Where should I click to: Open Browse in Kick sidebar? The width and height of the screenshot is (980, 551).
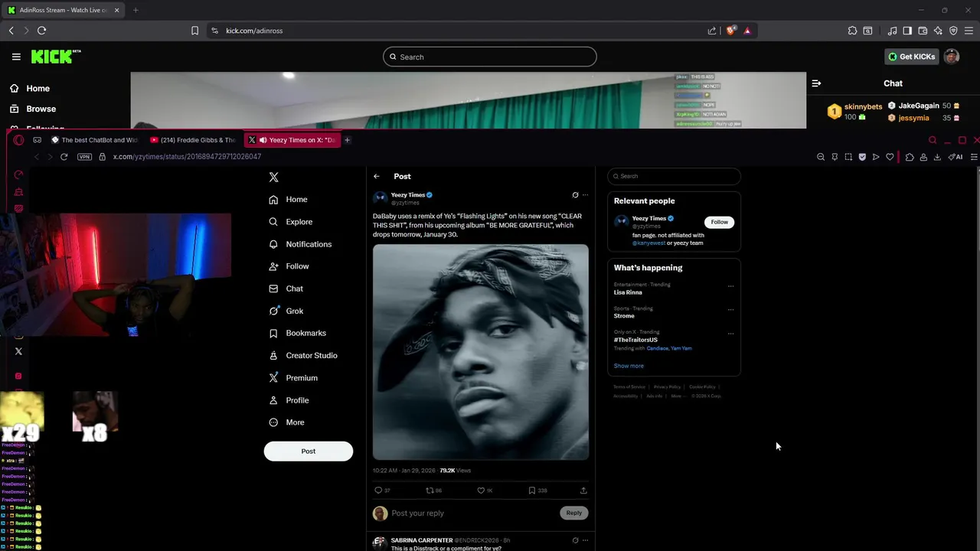[34, 109]
